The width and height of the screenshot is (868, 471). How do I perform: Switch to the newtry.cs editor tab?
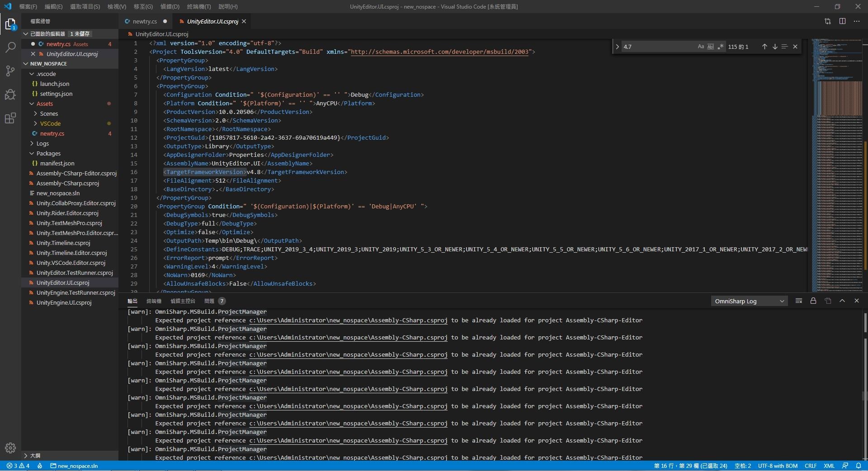pos(145,21)
